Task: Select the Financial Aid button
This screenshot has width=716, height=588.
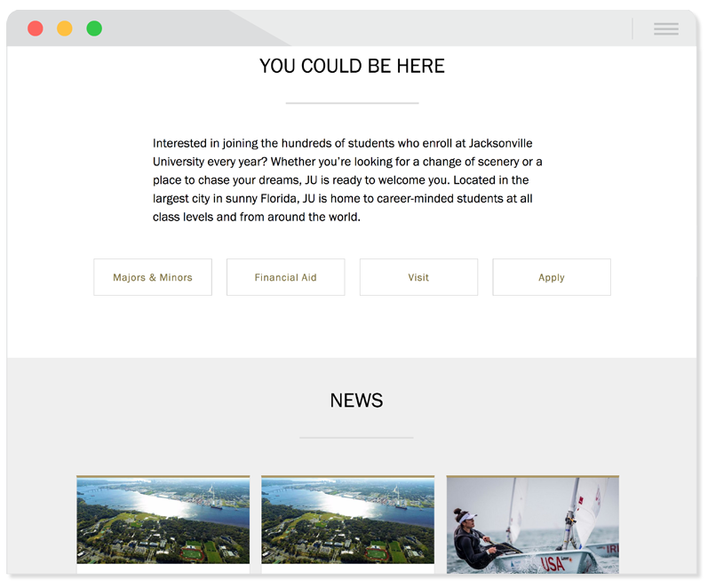Action: pos(285,277)
